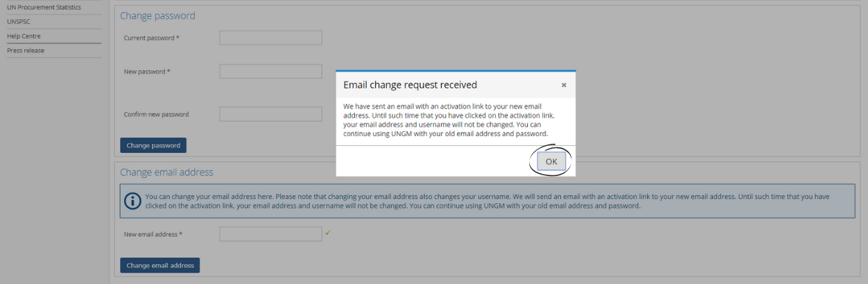Screen dimensions: 868x284
Task: Click the Change password button
Action: [x=153, y=145]
